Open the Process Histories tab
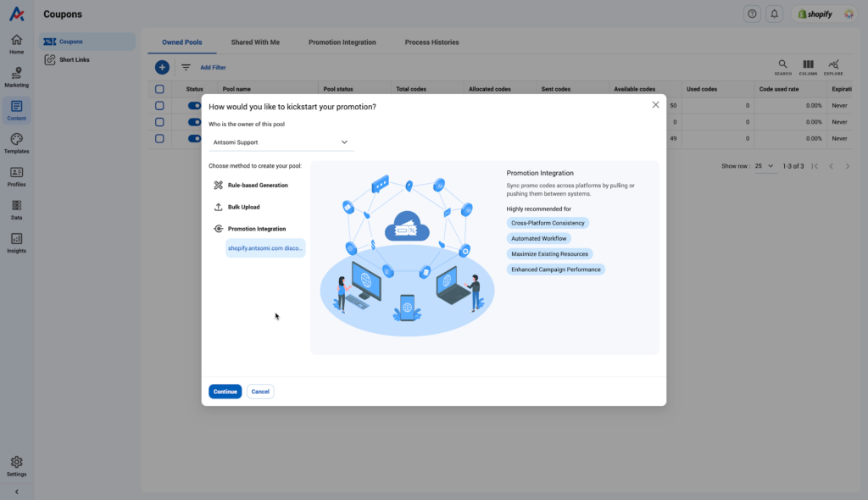Image resolution: width=868 pixels, height=500 pixels. coord(431,42)
